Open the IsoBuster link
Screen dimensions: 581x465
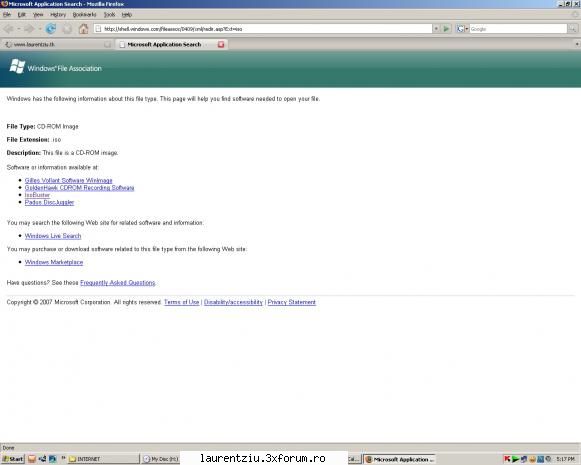[x=37, y=195]
